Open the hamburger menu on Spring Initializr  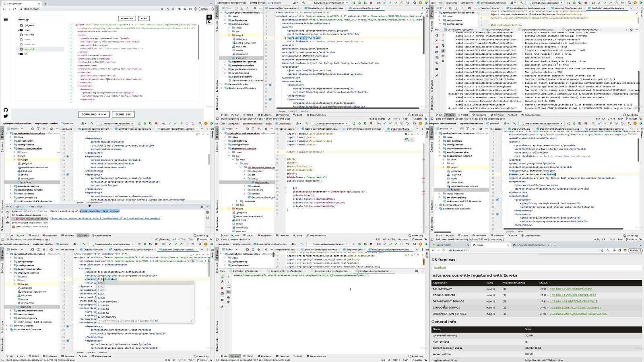point(6,19)
